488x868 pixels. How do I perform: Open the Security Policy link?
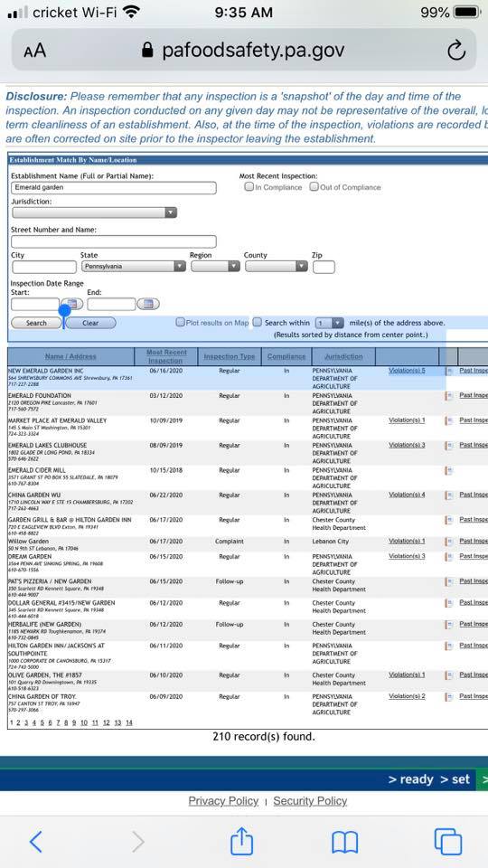[310, 801]
